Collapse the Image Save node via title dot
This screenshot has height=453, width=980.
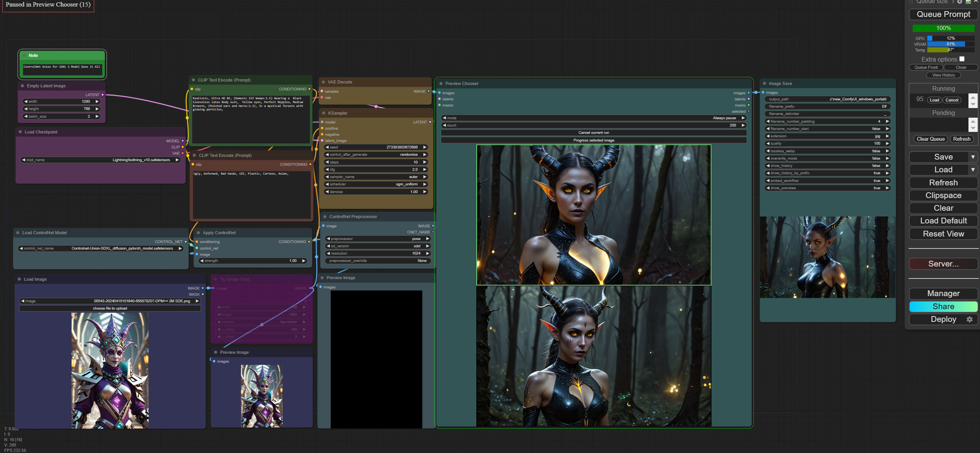(764, 83)
